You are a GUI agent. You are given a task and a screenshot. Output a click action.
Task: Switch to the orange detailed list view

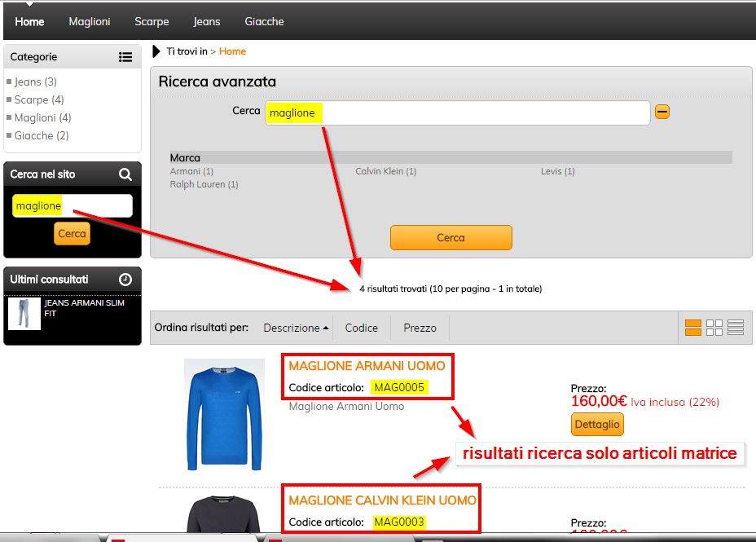click(692, 328)
